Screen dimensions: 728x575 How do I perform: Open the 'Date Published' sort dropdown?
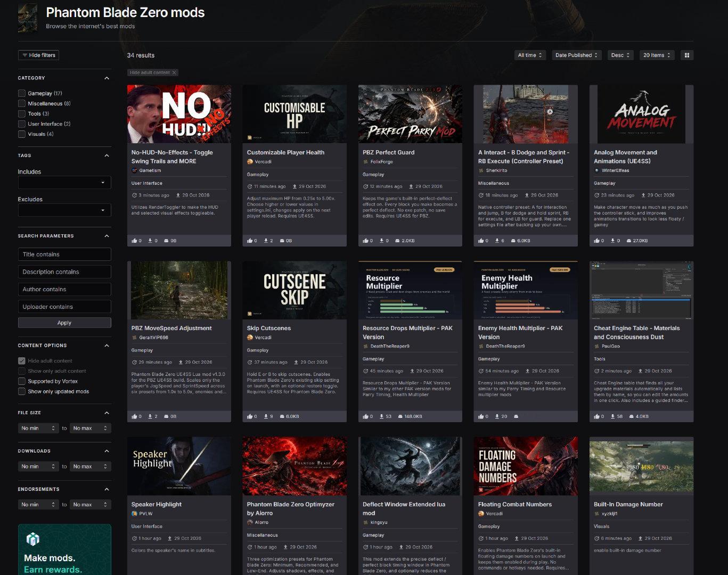(x=577, y=55)
